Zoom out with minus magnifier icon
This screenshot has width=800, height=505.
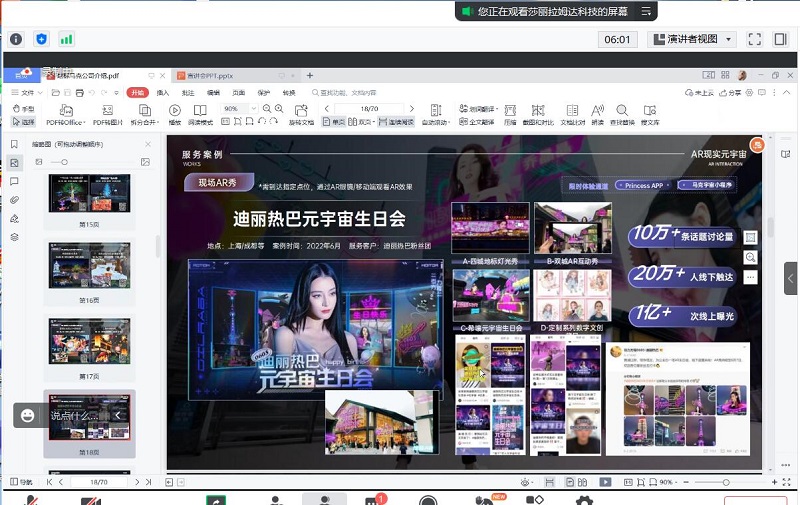click(x=267, y=109)
